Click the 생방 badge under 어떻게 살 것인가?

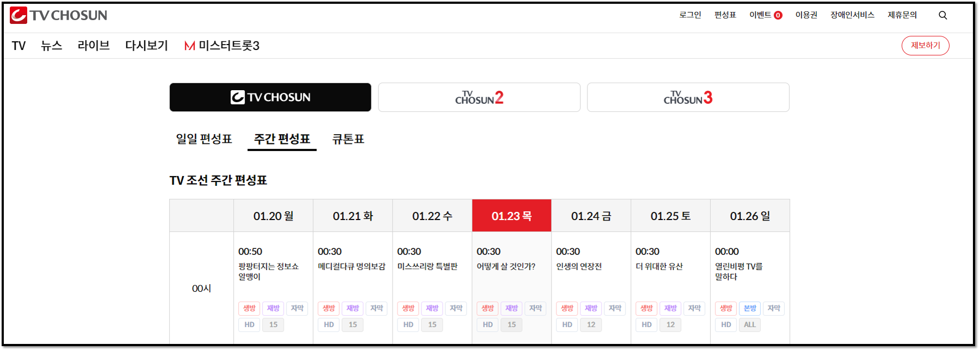[487, 308]
